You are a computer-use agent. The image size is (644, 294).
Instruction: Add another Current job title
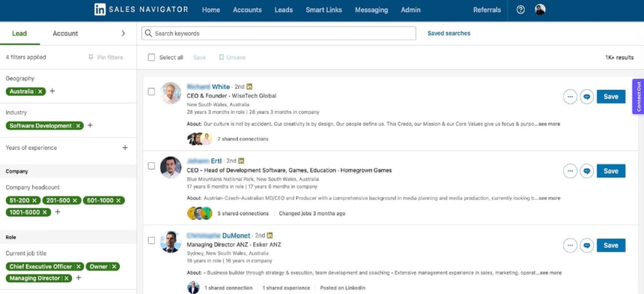tap(79, 278)
